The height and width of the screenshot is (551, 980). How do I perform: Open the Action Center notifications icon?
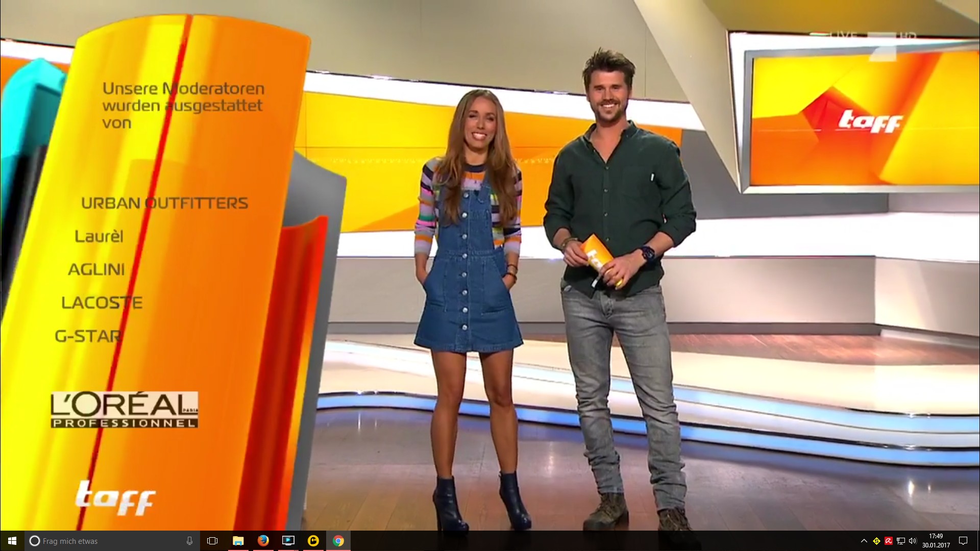pos(963,541)
